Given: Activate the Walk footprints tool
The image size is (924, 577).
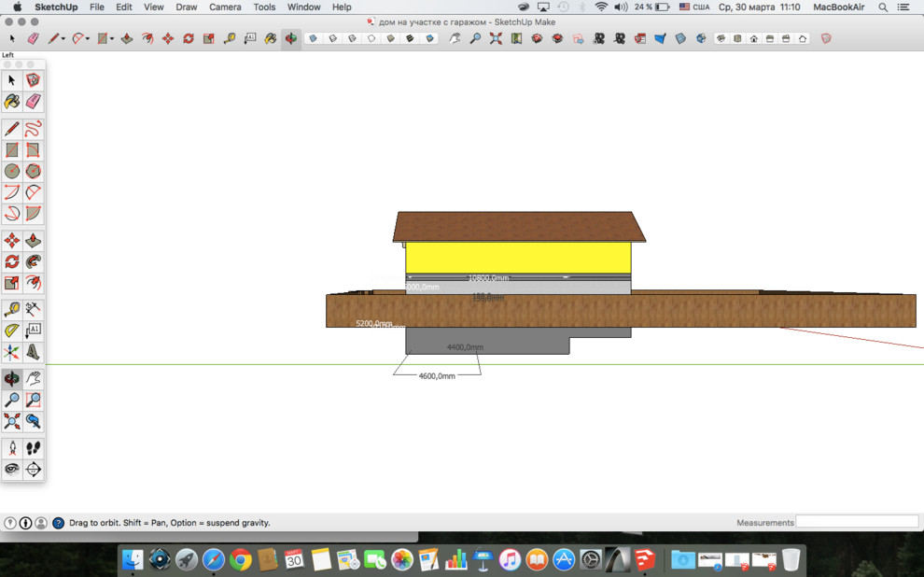Looking at the screenshot, I should pyautogui.click(x=34, y=448).
